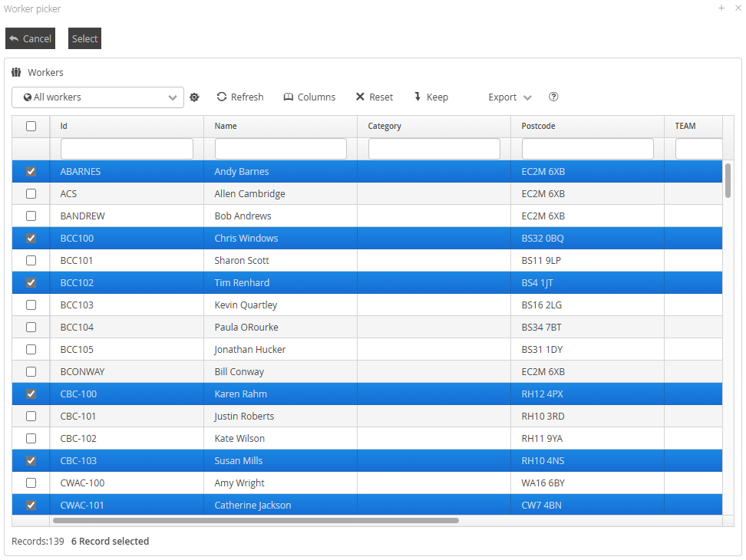Select the Paula ORourke name cell
746x560 pixels.
tap(280, 327)
